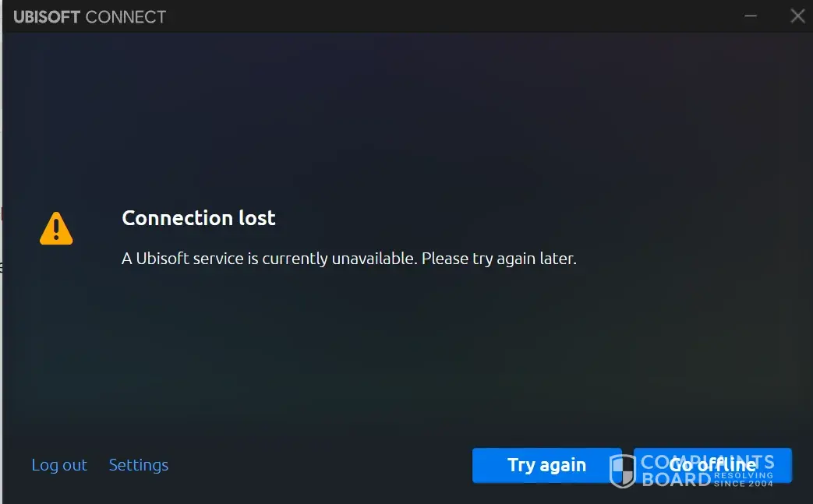Click the empty title bar area
This screenshot has height=504, width=813.
451,16
